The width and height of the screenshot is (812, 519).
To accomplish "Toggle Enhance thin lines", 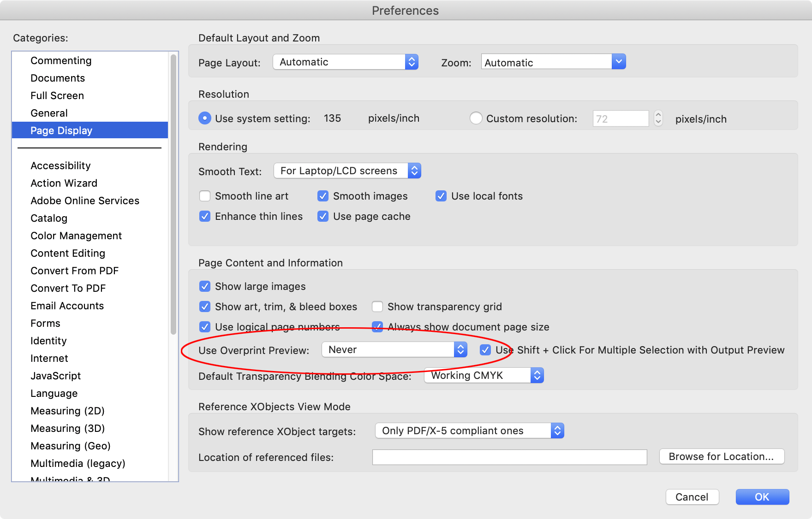I will 205,216.
